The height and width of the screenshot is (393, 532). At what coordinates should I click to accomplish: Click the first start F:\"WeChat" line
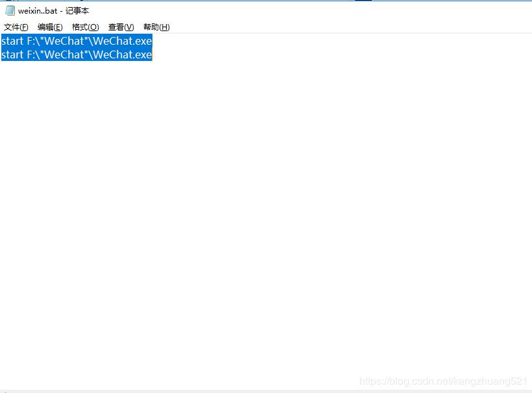click(77, 41)
